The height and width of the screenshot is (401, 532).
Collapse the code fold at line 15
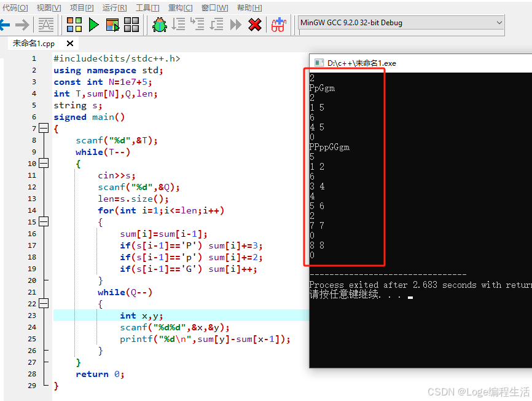44,221
